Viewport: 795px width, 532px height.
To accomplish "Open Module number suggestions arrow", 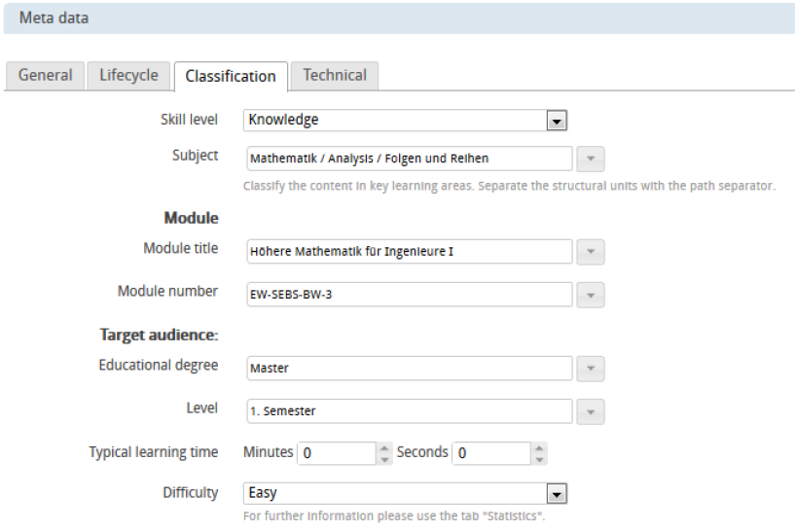I will pyautogui.click(x=591, y=295).
